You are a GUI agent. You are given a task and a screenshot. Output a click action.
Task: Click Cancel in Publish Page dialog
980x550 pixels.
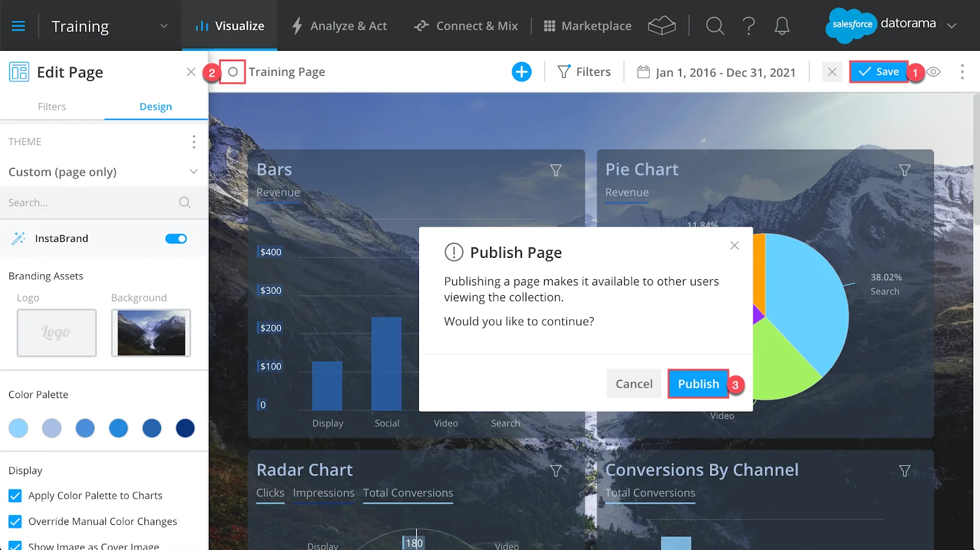pyautogui.click(x=634, y=384)
